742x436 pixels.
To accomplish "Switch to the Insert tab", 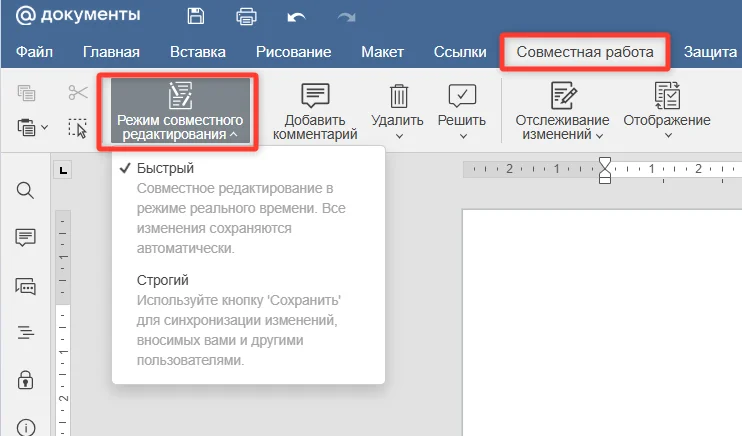I will tap(198, 52).
